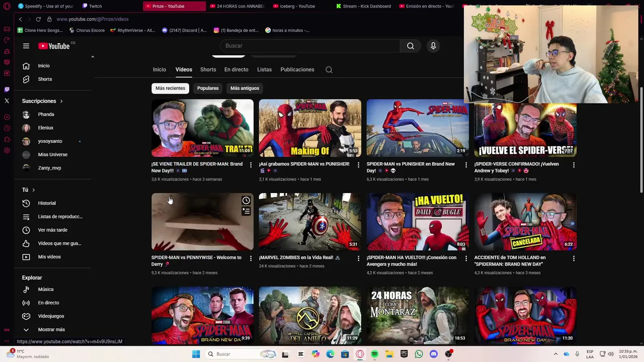Switch to the Publicaciones channel tab
Image resolution: width=644 pixels, height=362 pixels.
[297, 69]
